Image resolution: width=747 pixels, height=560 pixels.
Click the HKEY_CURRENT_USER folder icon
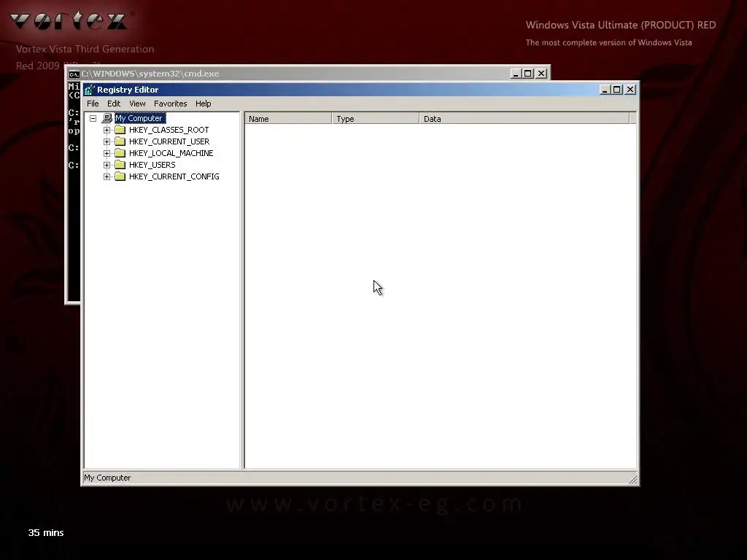point(120,141)
